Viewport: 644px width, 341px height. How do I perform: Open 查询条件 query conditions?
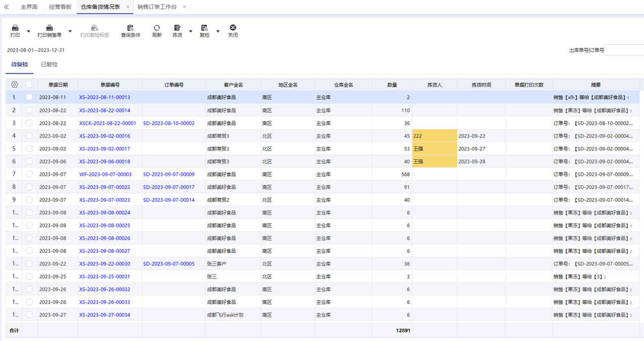coord(131,31)
